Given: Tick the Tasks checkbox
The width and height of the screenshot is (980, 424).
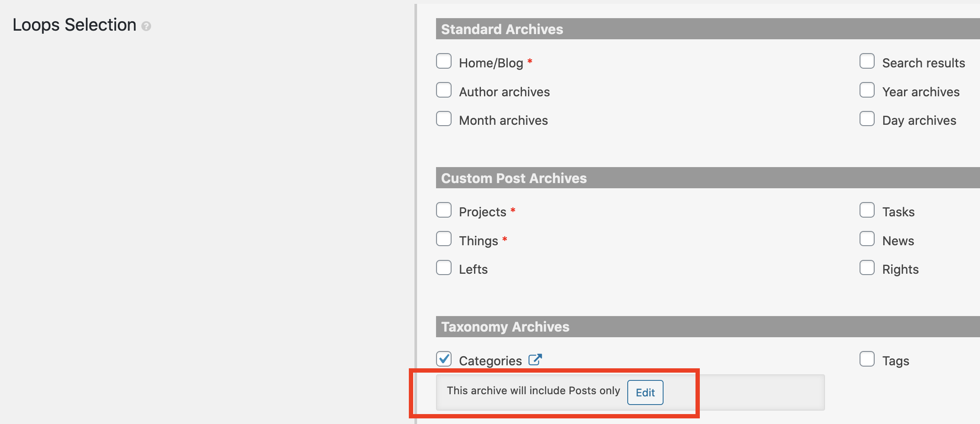Looking at the screenshot, I should [867, 210].
